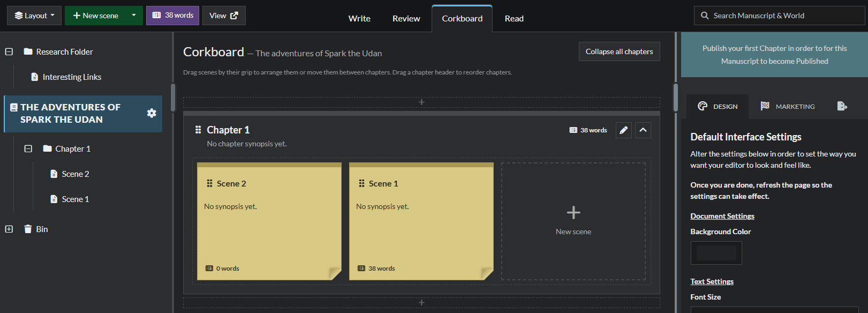The image size is (868, 313).
Task: Click the New scene placeholder card
Action: tap(573, 221)
